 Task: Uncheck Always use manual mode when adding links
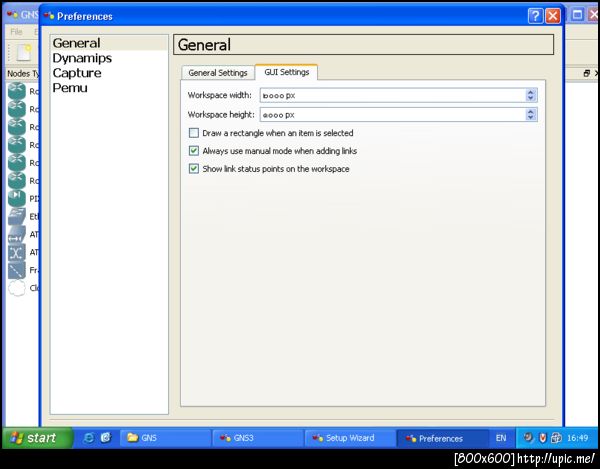coord(194,151)
